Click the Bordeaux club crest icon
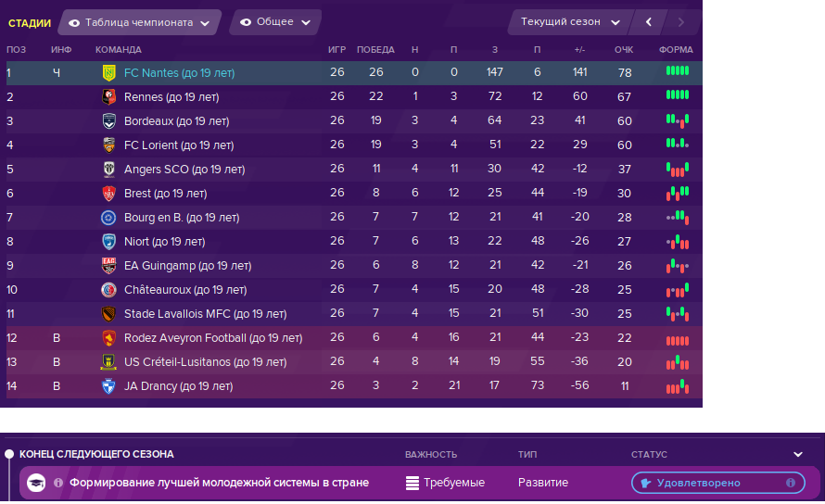 (x=108, y=121)
